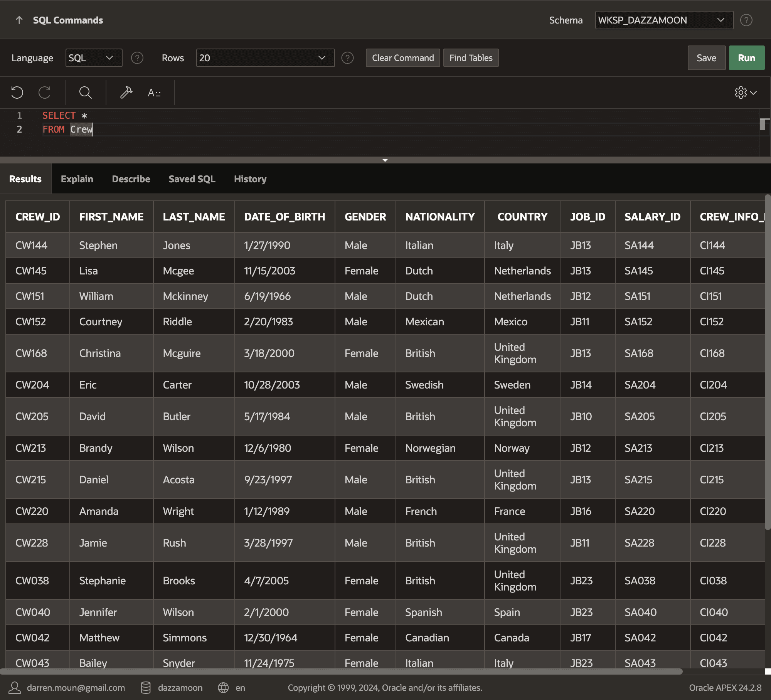
Task: Open the Rows 20 dropdown
Action: (265, 58)
